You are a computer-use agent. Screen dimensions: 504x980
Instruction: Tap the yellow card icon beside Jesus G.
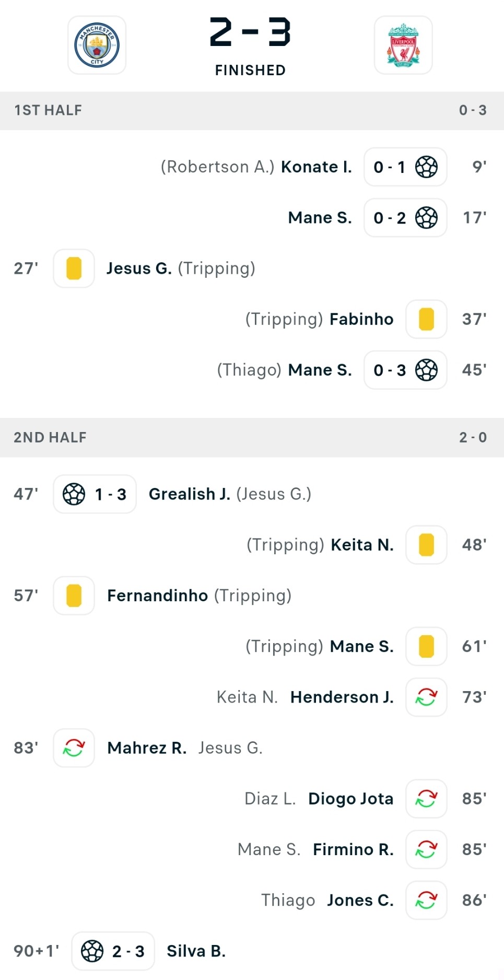click(x=74, y=269)
